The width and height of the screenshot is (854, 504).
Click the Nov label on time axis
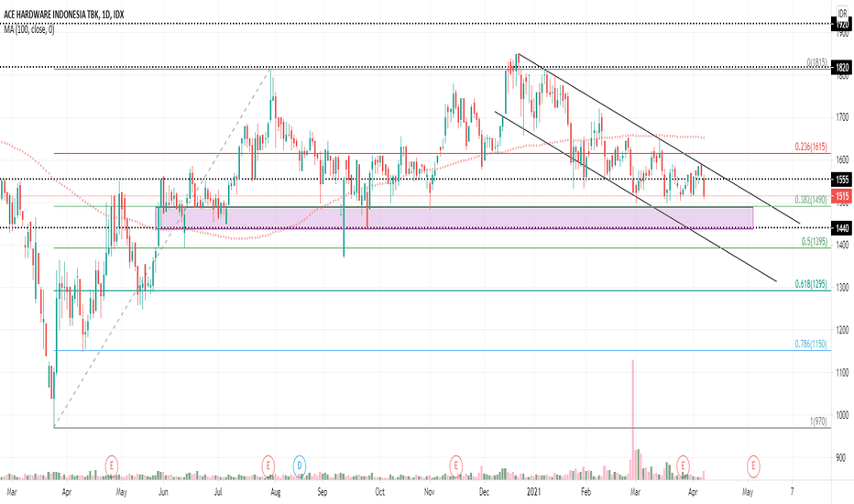pyautogui.click(x=429, y=492)
